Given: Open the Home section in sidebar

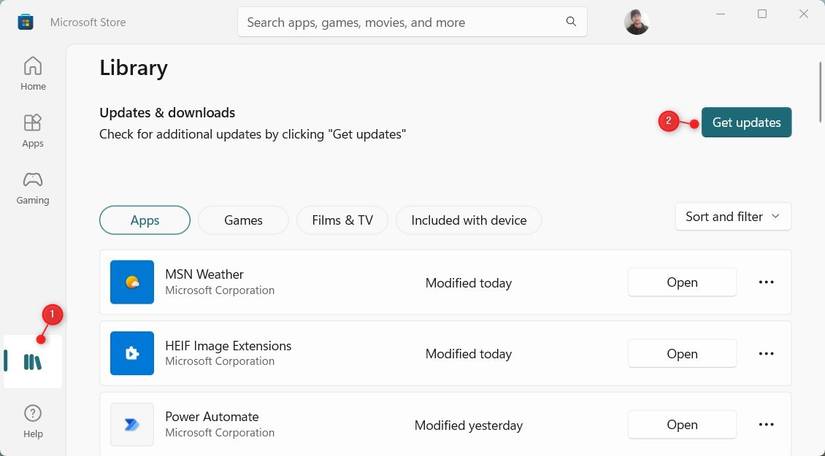Looking at the screenshot, I should (x=33, y=74).
